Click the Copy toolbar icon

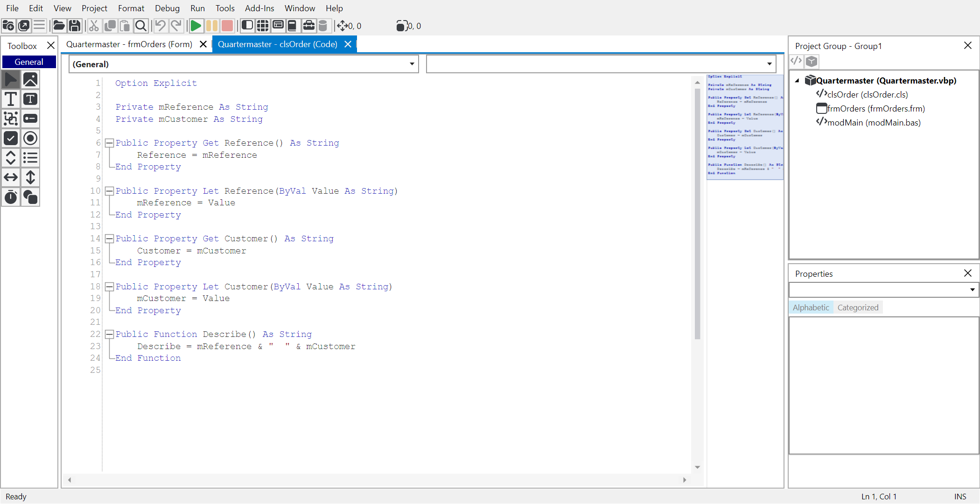click(110, 26)
